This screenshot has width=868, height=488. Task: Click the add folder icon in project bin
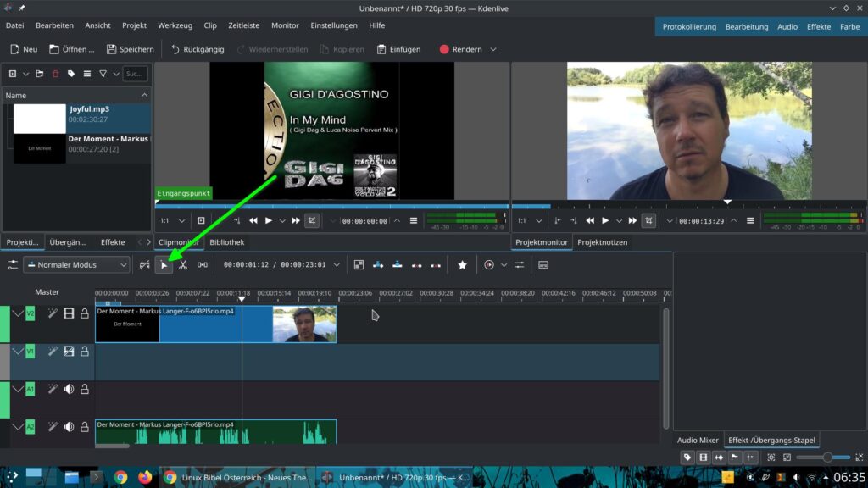[x=40, y=74]
